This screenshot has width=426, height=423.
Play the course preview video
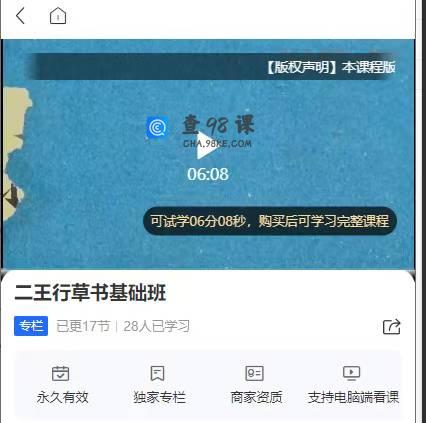(206, 146)
